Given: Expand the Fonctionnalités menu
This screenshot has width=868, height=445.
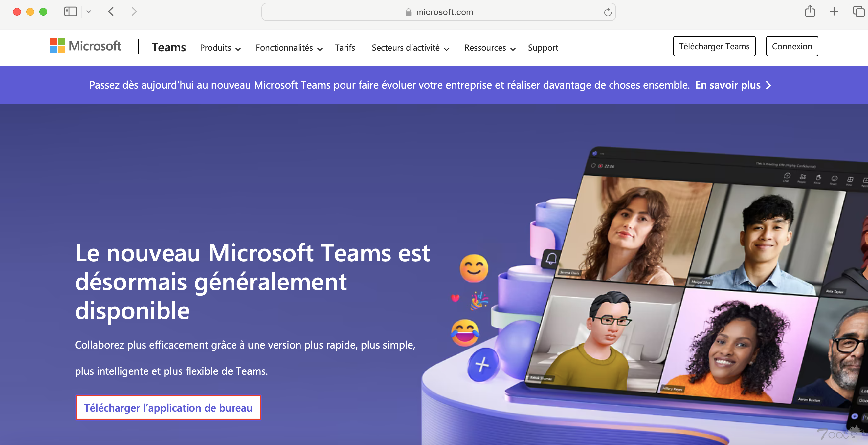Looking at the screenshot, I should pos(289,48).
